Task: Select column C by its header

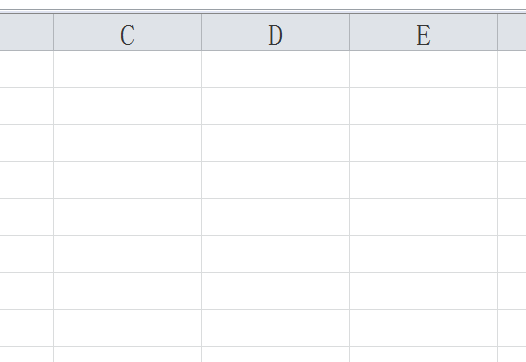Action: pos(127,32)
